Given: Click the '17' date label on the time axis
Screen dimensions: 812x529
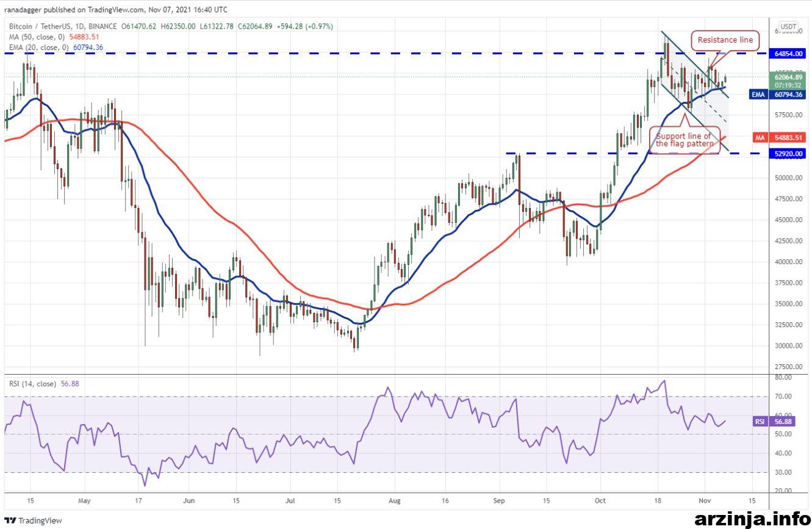Looking at the screenshot, I should [x=138, y=500].
